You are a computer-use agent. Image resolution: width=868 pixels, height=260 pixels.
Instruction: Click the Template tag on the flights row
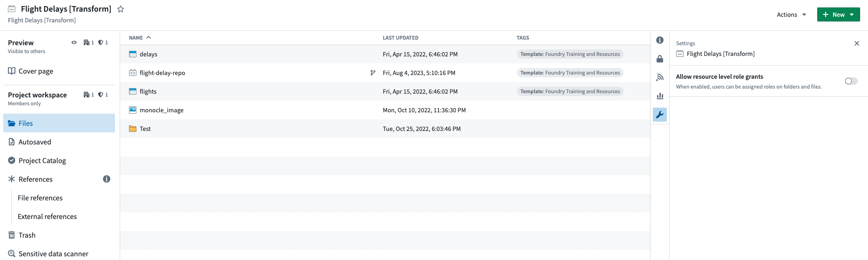(x=570, y=91)
